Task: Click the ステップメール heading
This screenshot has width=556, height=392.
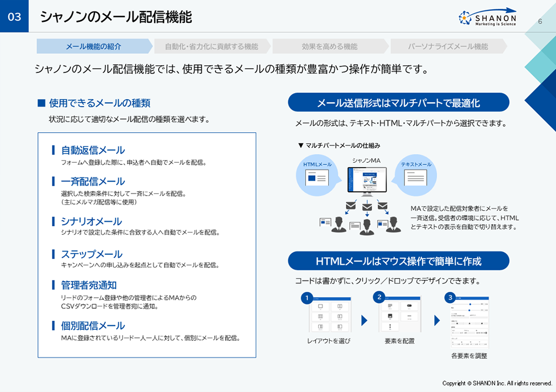Action: tap(92, 254)
